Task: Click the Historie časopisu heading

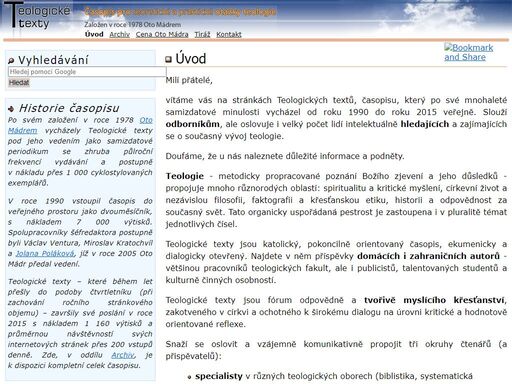Action: pos(69,108)
